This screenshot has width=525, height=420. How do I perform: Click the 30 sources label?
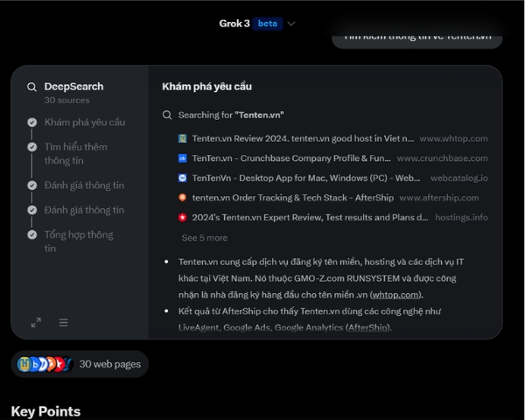coord(67,100)
